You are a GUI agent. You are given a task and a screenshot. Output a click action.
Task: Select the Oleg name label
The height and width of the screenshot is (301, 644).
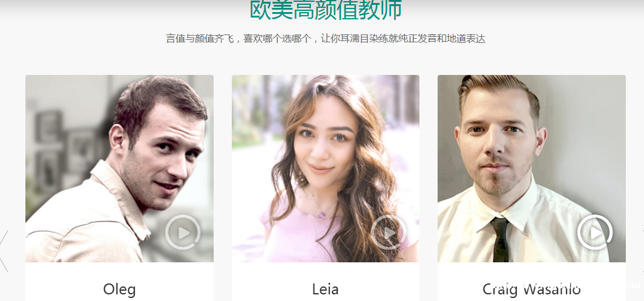coord(119,289)
